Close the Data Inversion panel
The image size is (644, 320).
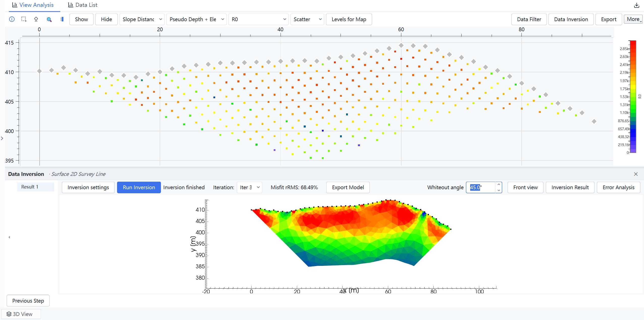point(636,174)
